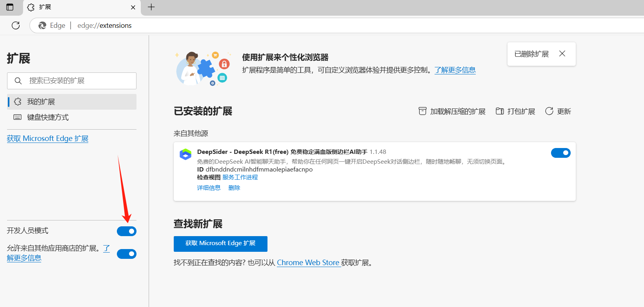Click version number 1.1.48

pyautogui.click(x=378, y=152)
